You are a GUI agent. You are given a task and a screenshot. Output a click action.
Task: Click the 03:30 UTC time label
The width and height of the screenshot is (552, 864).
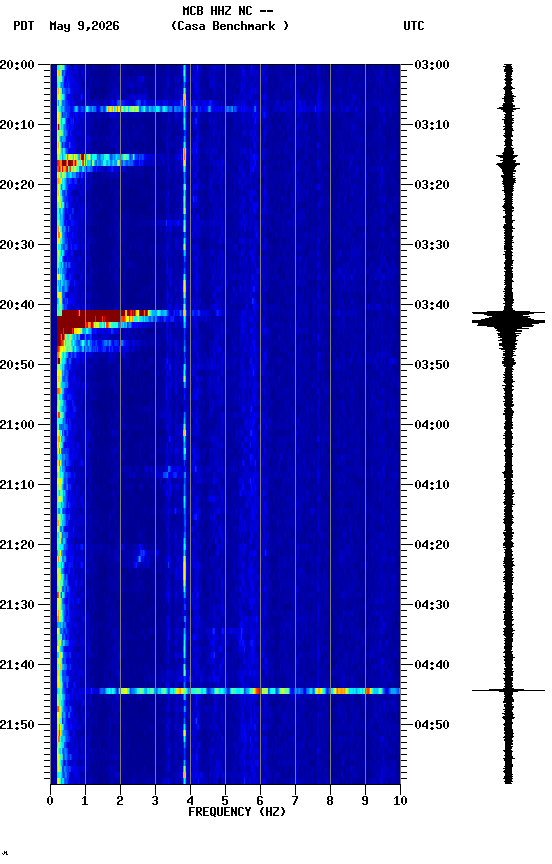[x=432, y=245]
